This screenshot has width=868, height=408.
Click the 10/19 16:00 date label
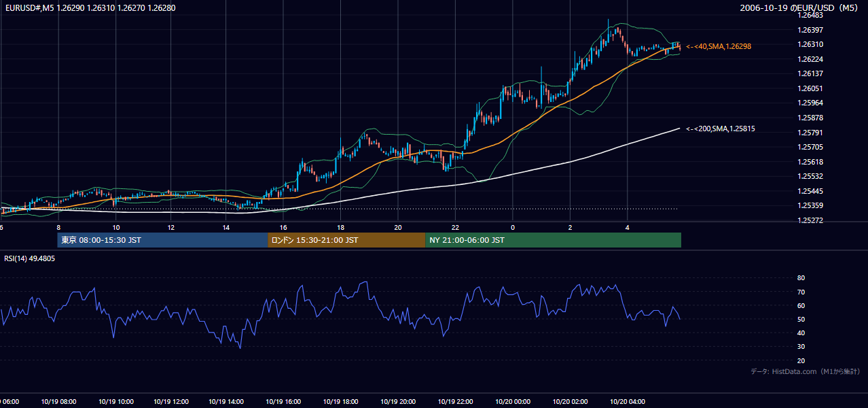283,402
